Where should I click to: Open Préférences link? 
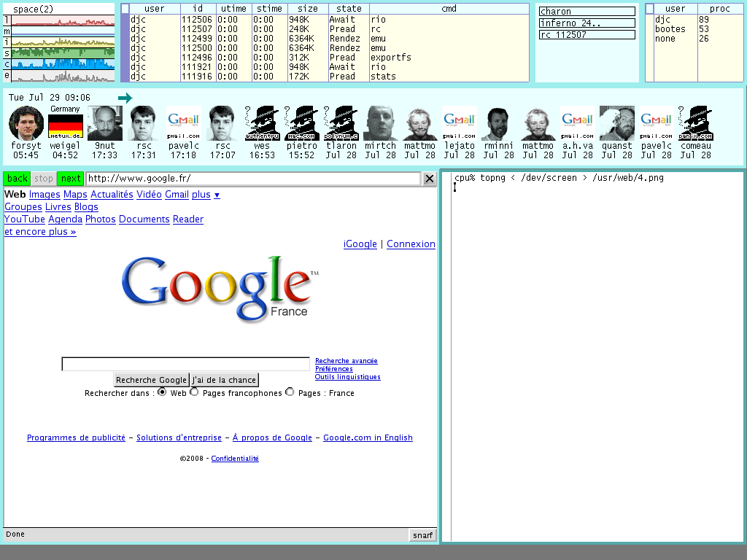pos(334,369)
